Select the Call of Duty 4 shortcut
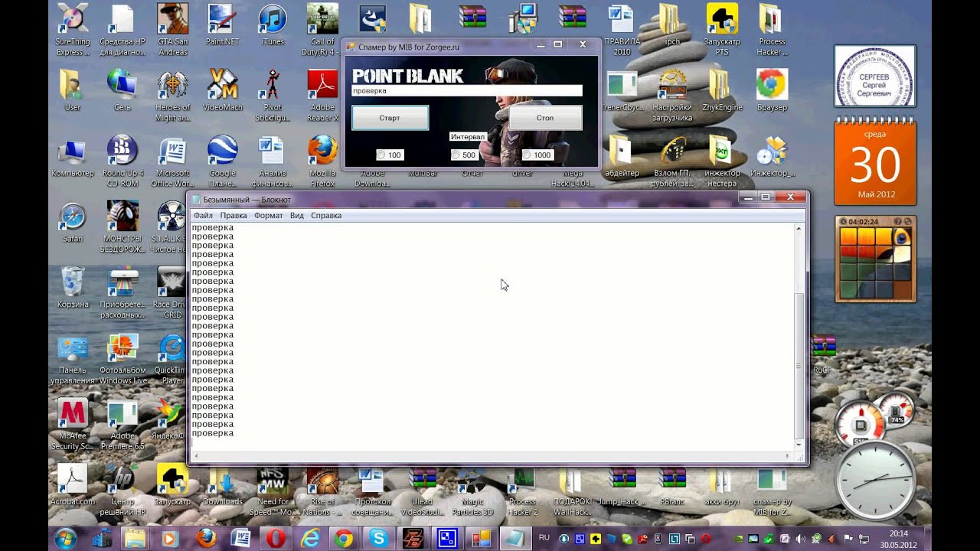980x551 pixels. pyautogui.click(x=322, y=29)
